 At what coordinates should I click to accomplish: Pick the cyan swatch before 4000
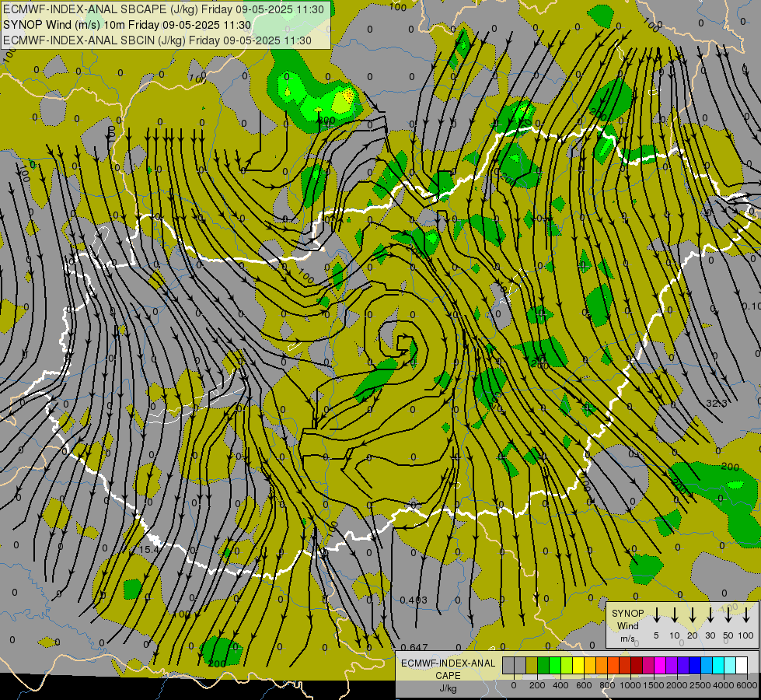tap(717, 665)
